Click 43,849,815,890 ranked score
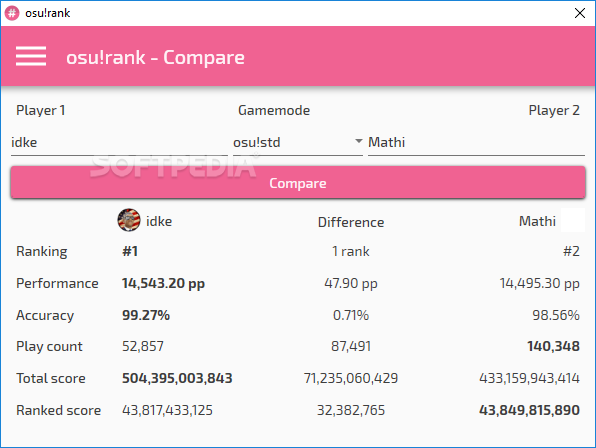Viewport: 596px width, 448px height. [529, 410]
